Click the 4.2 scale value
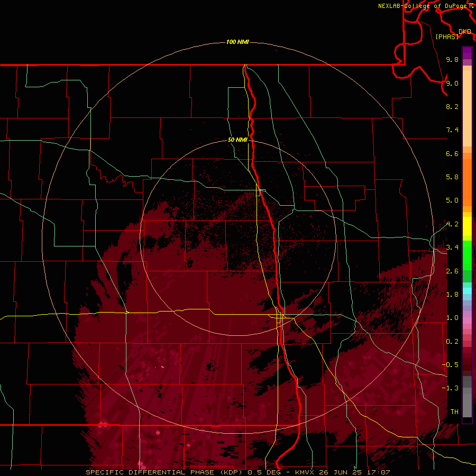This screenshot has height=476, width=476. [452, 224]
